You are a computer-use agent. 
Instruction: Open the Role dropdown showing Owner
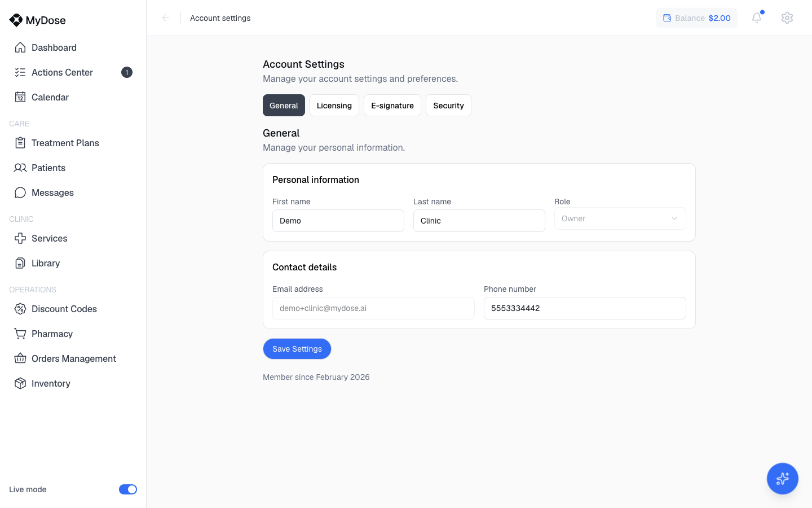(620, 218)
